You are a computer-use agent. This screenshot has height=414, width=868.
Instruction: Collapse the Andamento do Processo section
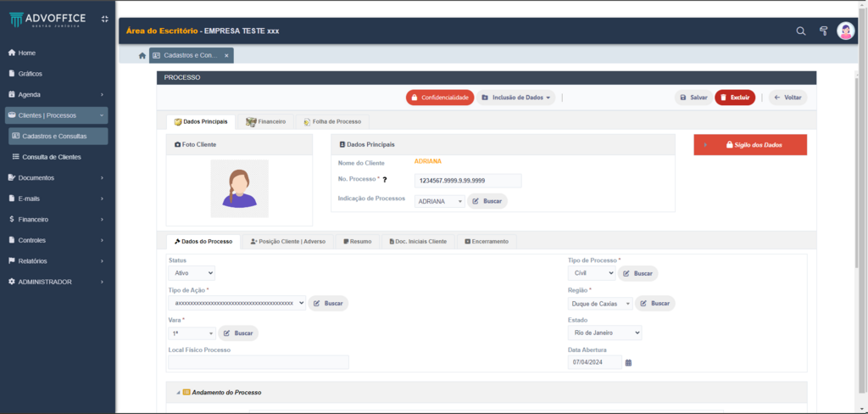(178, 393)
